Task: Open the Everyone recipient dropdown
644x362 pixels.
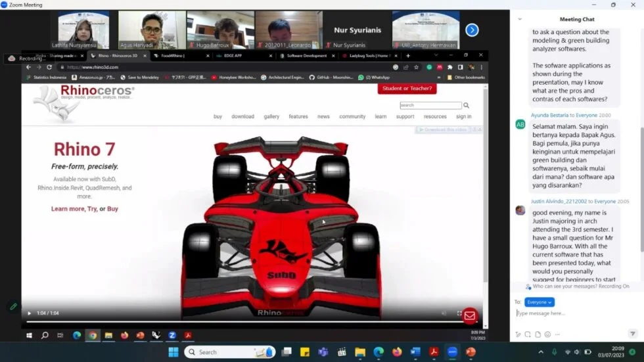Action: click(x=539, y=302)
